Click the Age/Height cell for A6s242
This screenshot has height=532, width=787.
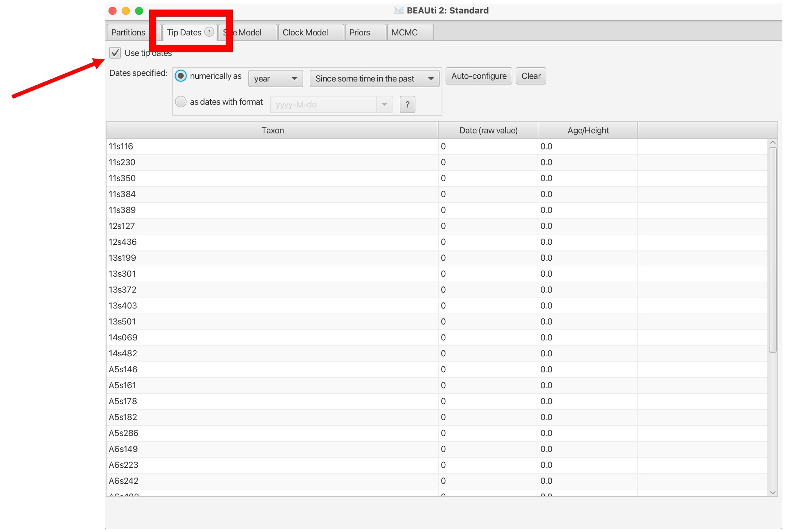click(588, 481)
